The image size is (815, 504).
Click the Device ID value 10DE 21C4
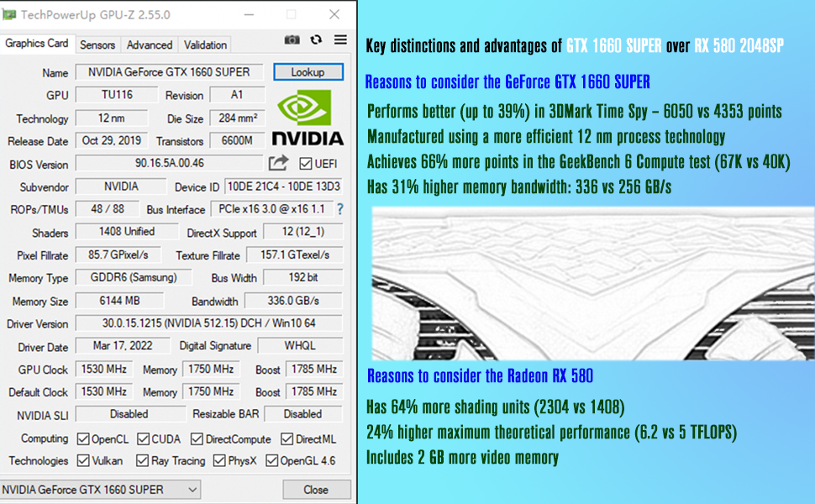point(284,186)
